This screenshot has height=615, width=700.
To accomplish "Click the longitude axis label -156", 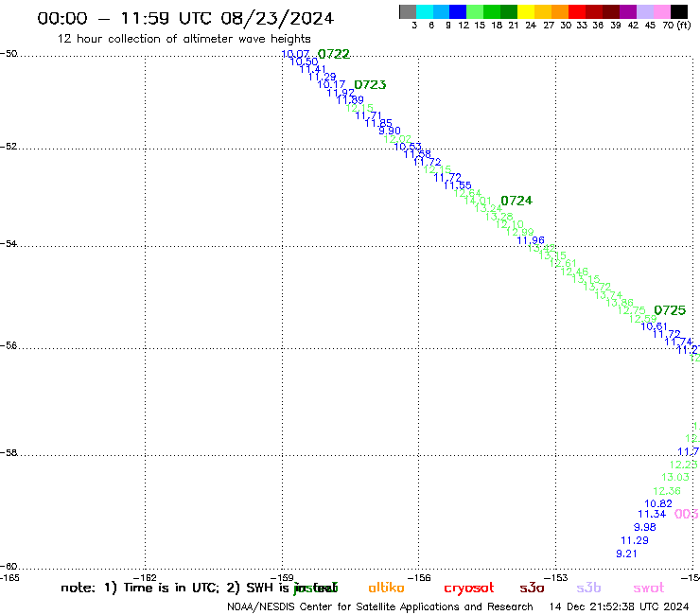I will tap(419, 578).
